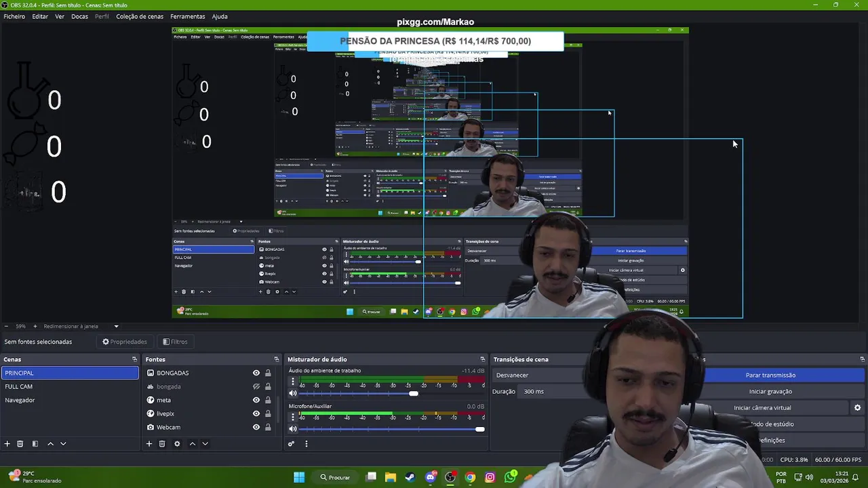The width and height of the screenshot is (868, 488).
Task: Open Coleção de cenas menu
Action: pos(140,16)
